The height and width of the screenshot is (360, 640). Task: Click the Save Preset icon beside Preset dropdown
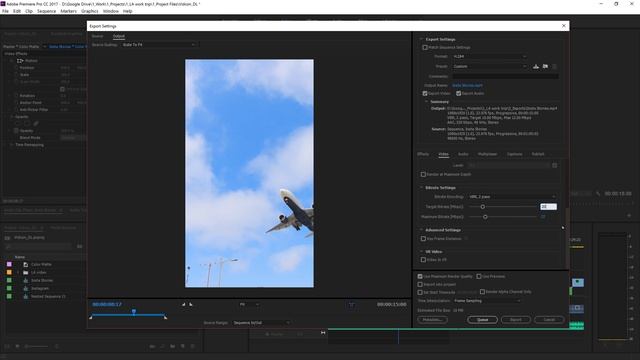pos(536,66)
